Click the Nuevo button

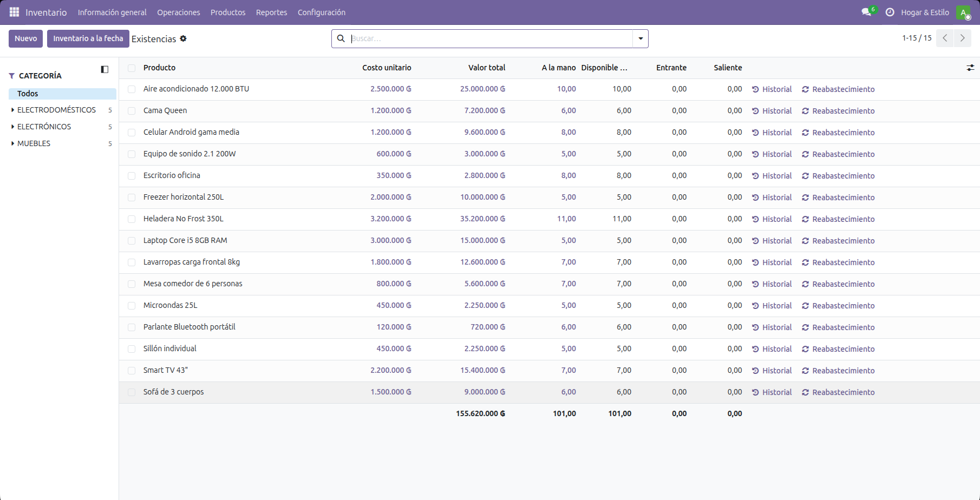[x=25, y=38]
